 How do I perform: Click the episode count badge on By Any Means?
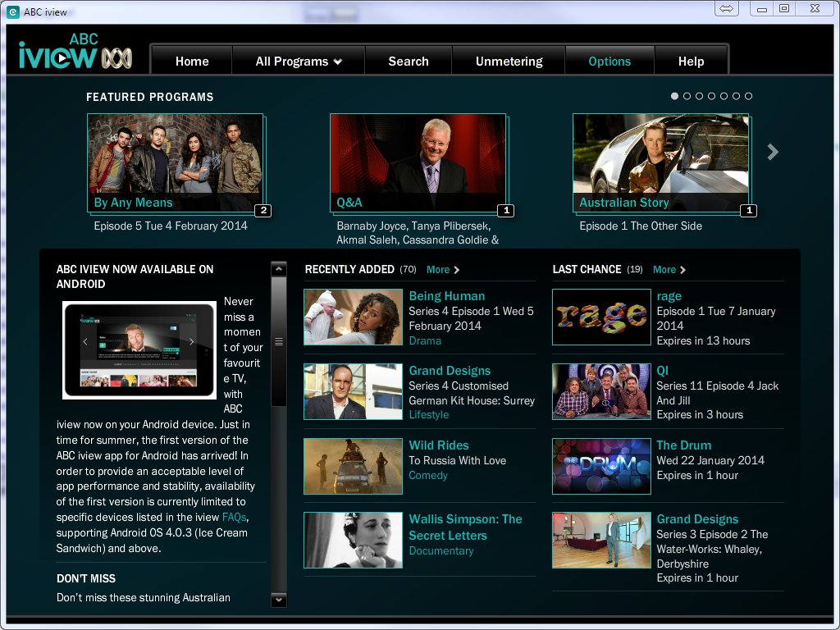tap(263, 211)
